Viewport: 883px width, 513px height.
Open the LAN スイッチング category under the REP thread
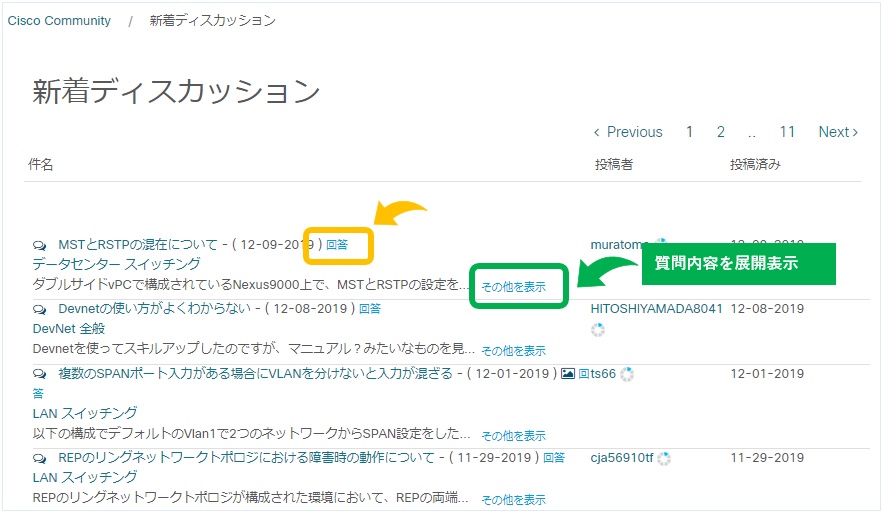[84, 478]
